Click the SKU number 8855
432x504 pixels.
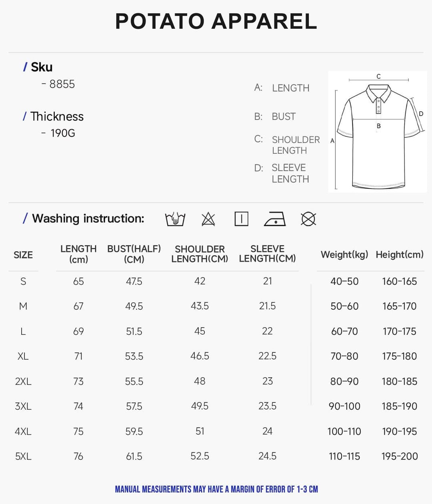click(x=62, y=84)
